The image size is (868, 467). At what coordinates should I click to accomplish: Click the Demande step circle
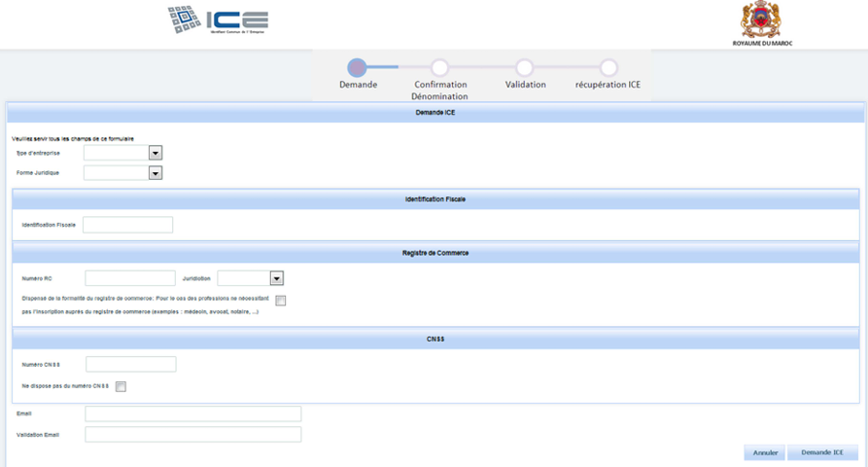coord(357,67)
